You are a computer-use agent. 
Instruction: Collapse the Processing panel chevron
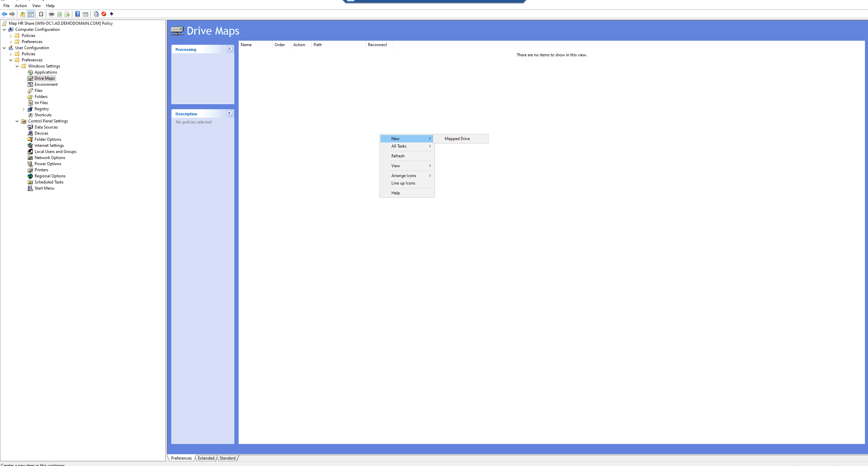point(229,49)
